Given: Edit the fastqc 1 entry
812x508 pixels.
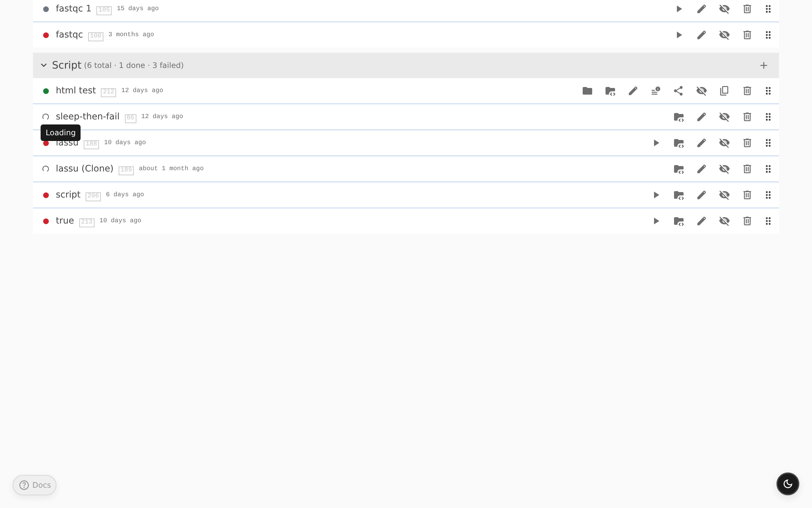Looking at the screenshot, I should point(702,9).
